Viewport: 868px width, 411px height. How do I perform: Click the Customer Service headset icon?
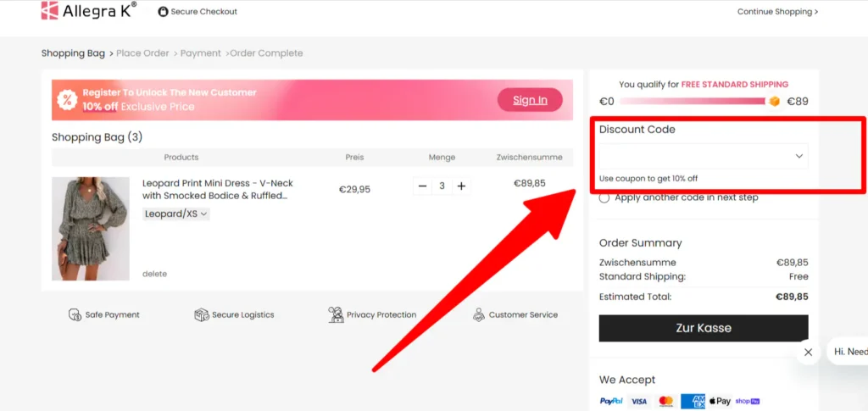[x=479, y=314]
